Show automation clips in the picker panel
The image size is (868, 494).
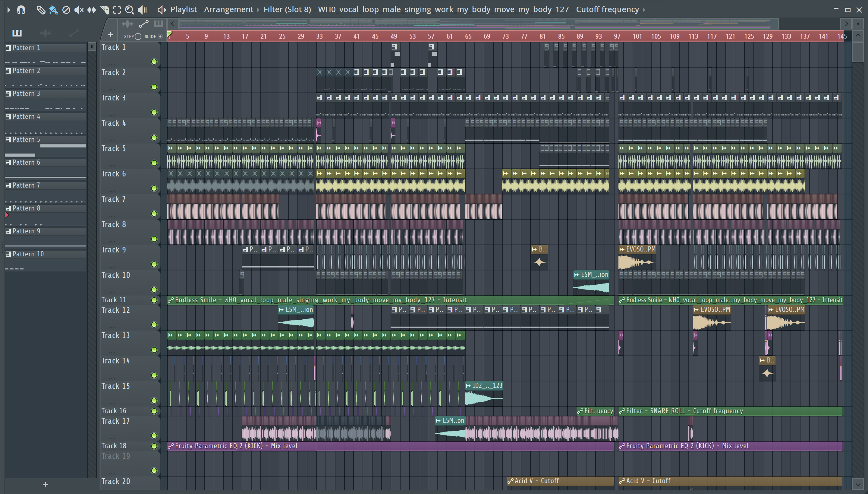(74, 33)
